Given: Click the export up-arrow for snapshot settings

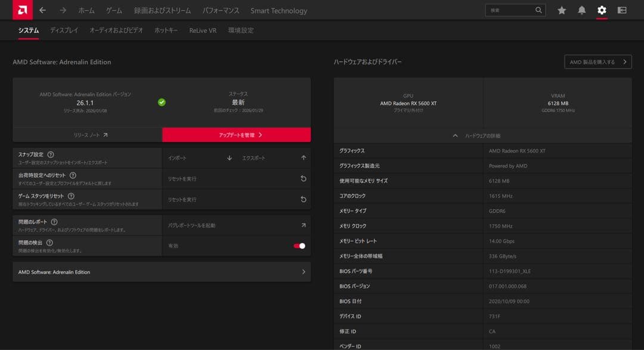Looking at the screenshot, I should (x=303, y=157).
